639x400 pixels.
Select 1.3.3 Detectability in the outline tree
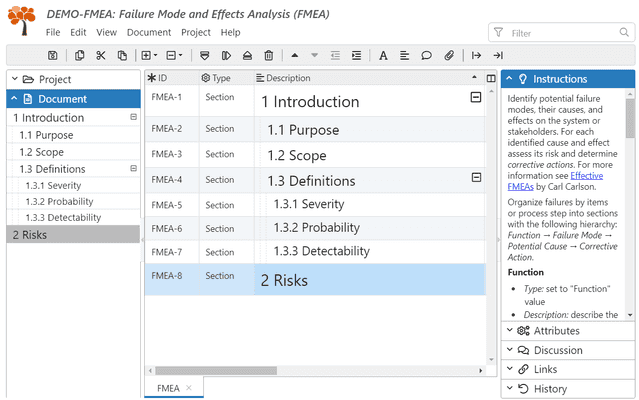(x=73, y=218)
